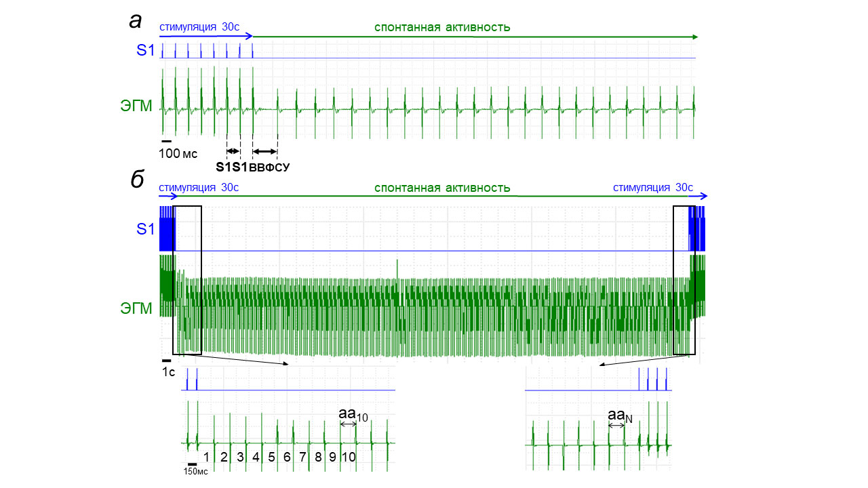The image size is (868, 488).
Task: Select the ВВФСУ interval label
Action: (x=269, y=168)
